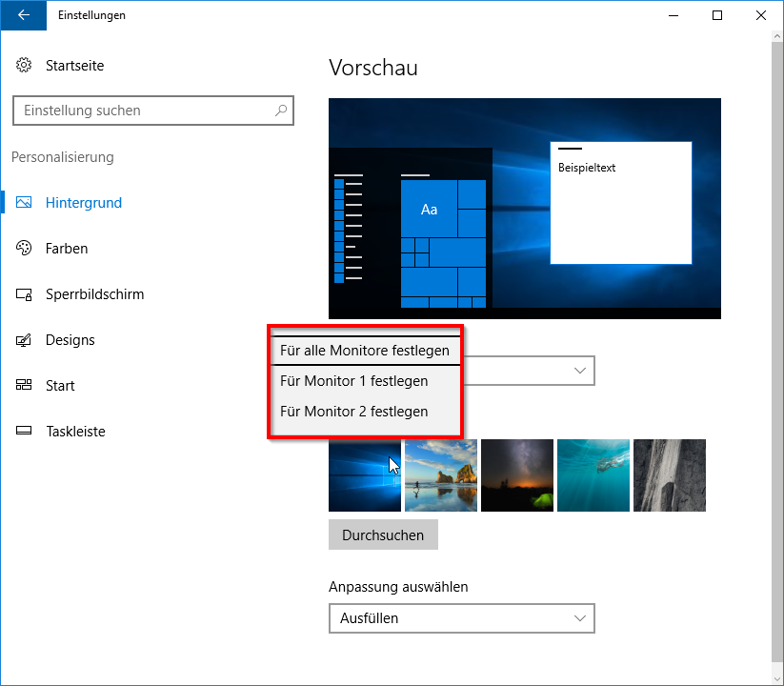Image resolution: width=784 pixels, height=686 pixels.
Task: Pick the green aurora wallpaper
Action: 516,475
